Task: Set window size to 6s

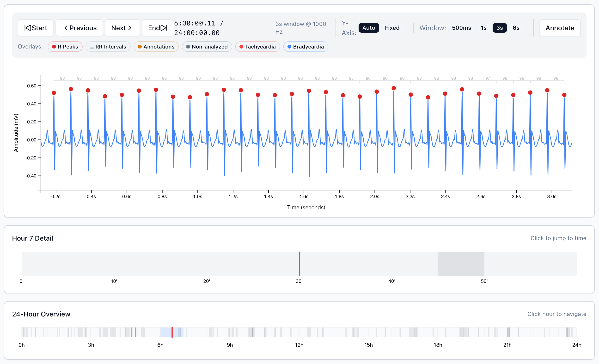Action: (516, 28)
